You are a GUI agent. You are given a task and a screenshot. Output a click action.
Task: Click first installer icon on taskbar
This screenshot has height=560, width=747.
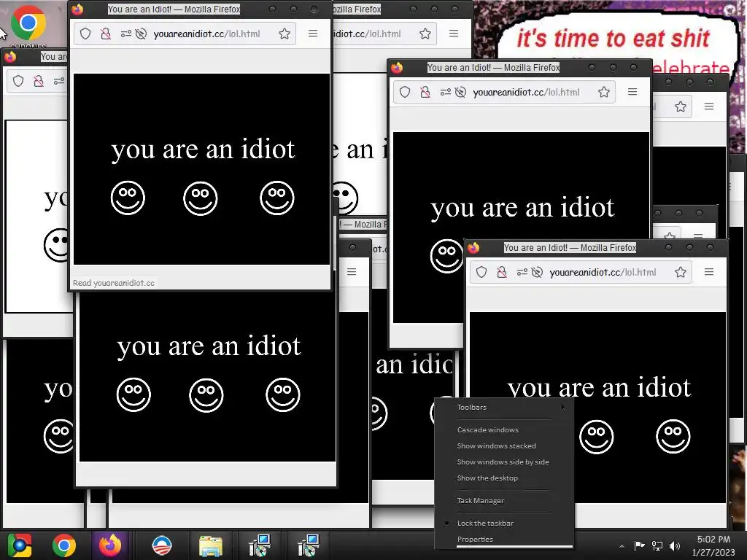260,545
